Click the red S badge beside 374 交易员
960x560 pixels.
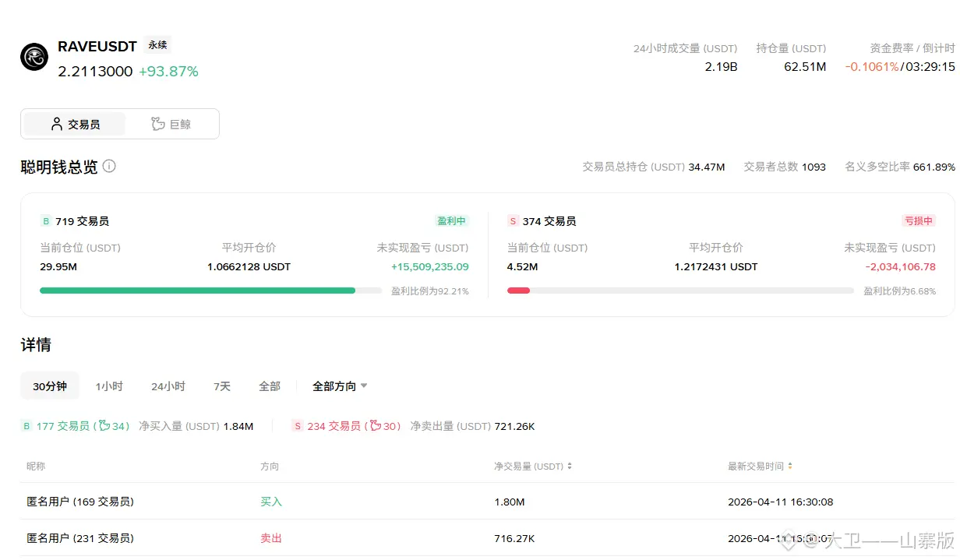[x=513, y=221]
